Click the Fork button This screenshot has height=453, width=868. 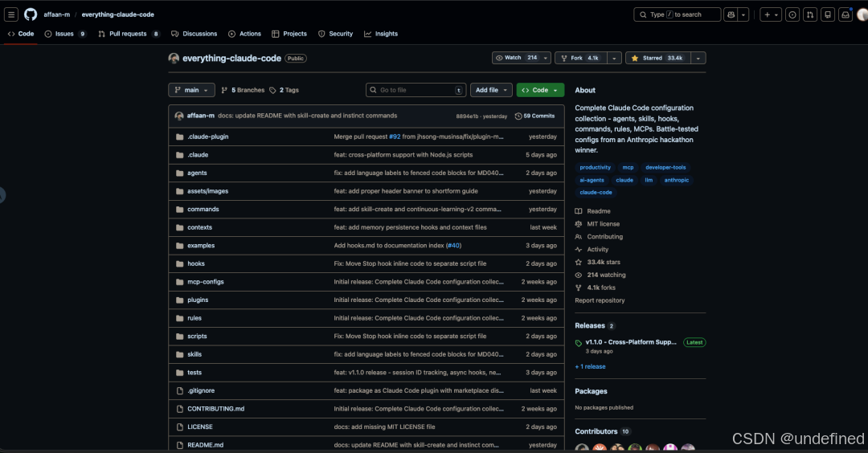(x=581, y=58)
